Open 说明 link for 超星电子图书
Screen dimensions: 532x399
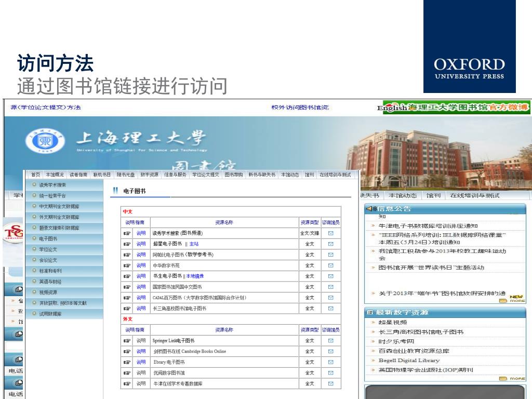[141, 244]
